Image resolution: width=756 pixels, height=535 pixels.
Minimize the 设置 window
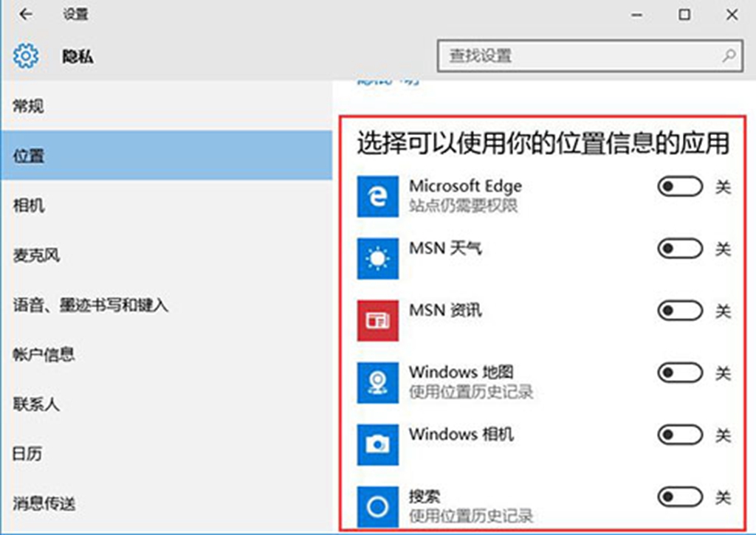[637, 15]
